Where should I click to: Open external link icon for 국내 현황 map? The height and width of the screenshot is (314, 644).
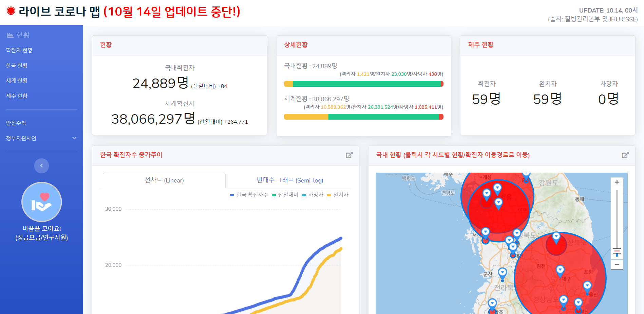pos(625,155)
